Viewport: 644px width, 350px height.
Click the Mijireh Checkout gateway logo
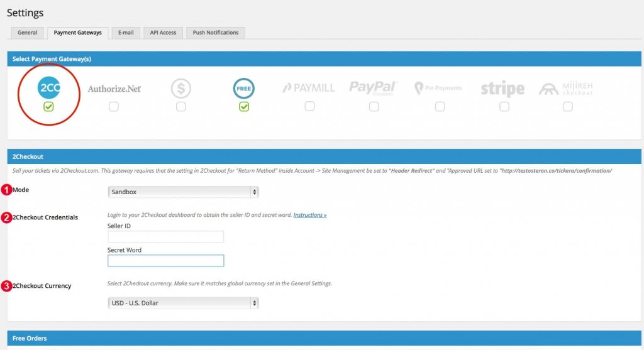coord(566,88)
